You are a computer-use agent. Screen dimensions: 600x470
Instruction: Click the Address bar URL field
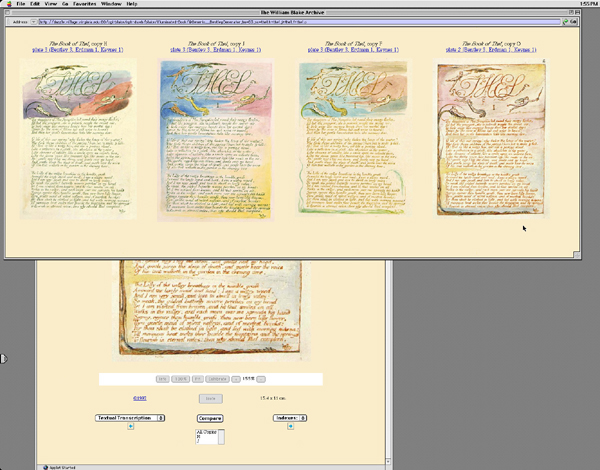coord(299,22)
